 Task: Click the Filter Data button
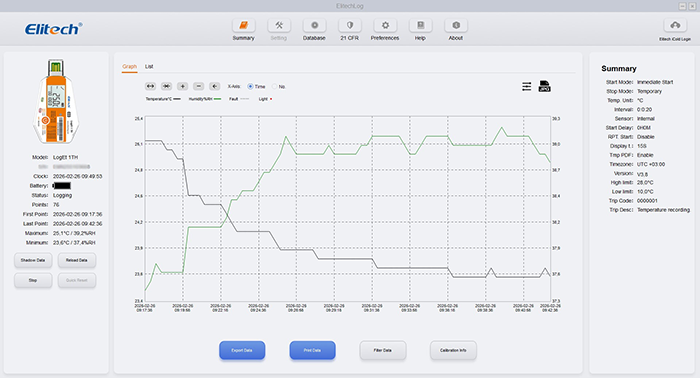[383, 350]
